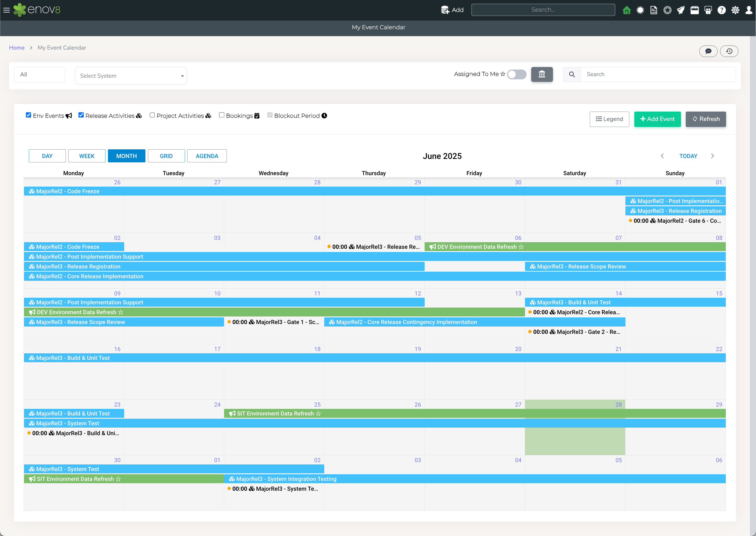
Task: Click the calendar Search input field
Action: tap(658, 75)
